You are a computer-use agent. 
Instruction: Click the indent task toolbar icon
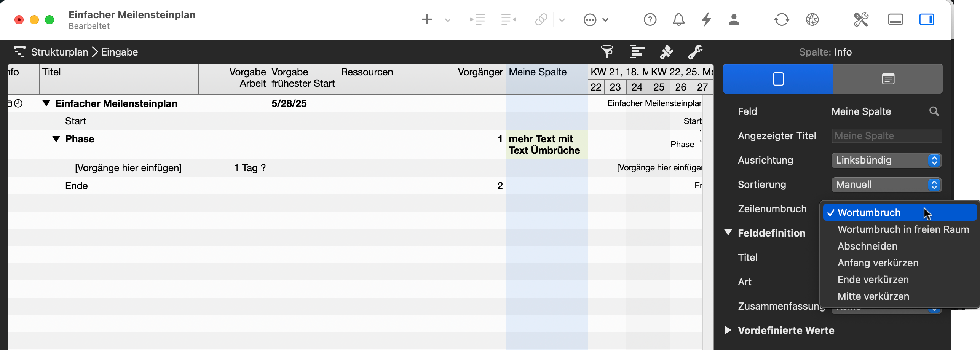point(477,19)
